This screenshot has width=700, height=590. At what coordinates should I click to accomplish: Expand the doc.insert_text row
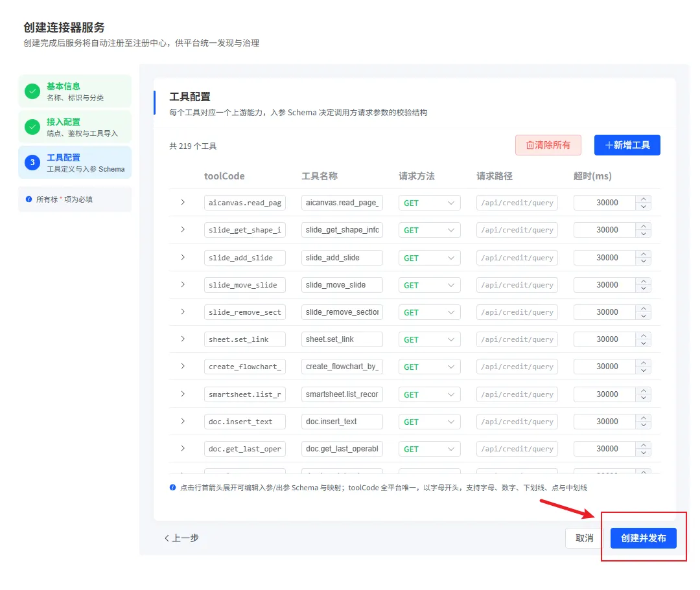click(183, 422)
